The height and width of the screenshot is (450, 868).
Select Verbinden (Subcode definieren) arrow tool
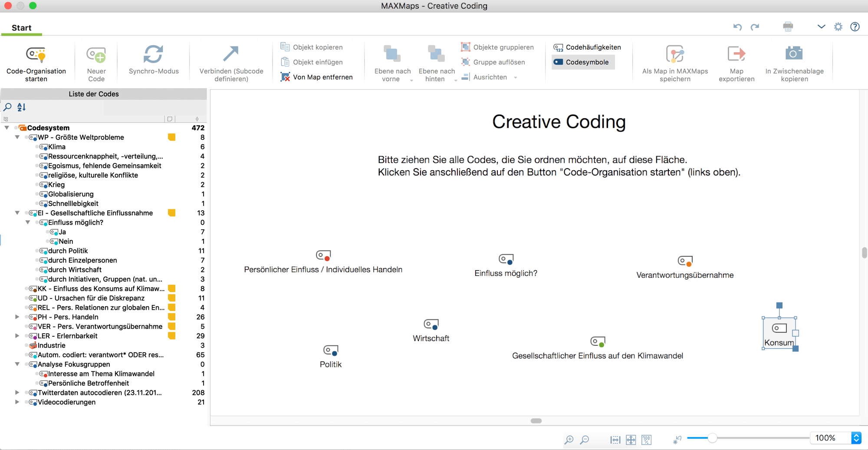coord(231,63)
